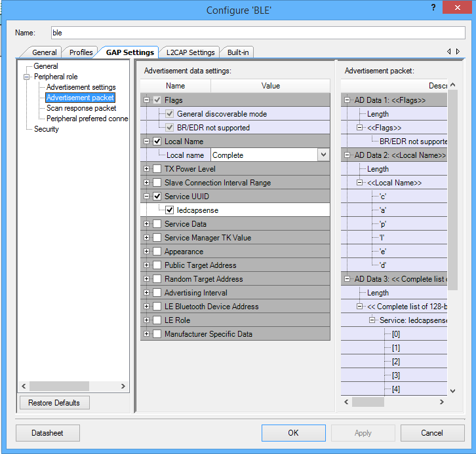Image resolution: width=476 pixels, height=454 pixels.
Task: Enable the TX Power Level checkbox
Action: pos(157,169)
